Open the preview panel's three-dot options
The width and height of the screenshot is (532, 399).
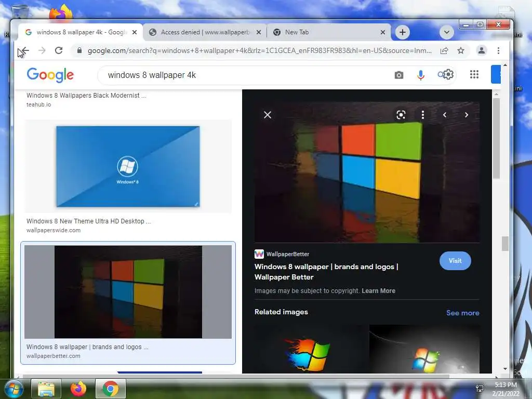tap(423, 115)
